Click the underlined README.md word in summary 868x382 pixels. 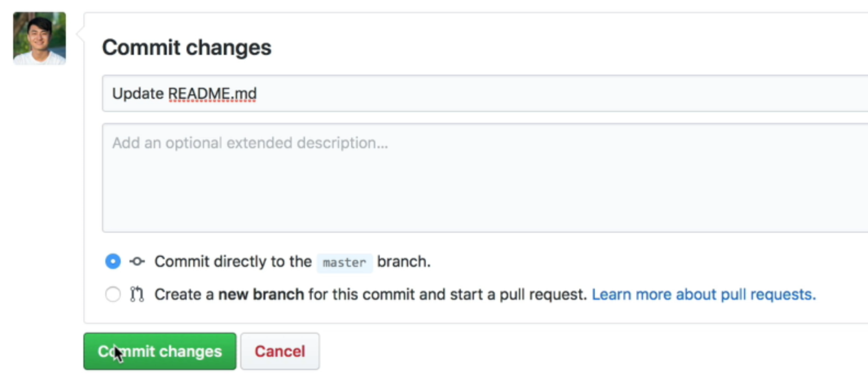212,94
